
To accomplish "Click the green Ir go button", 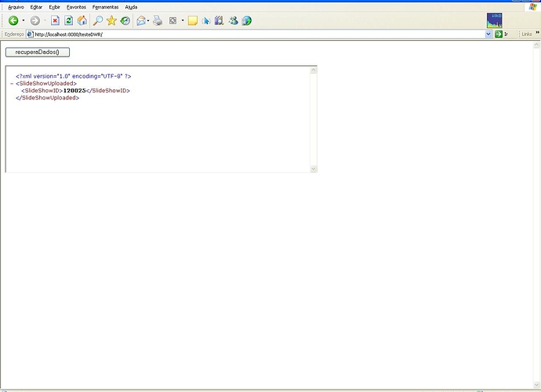I will point(502,34).
